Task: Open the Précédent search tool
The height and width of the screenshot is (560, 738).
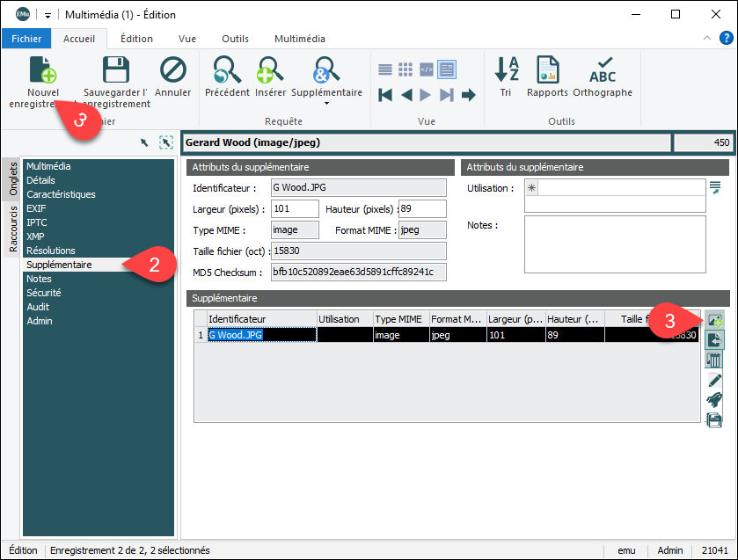Action: click(227, 71)
